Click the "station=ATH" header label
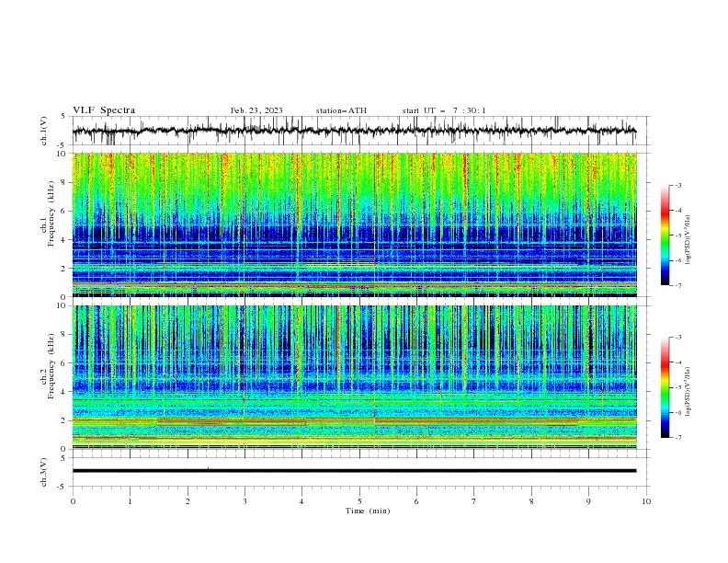The width and height of the screenshot is (728, 563). pos(341,110)
